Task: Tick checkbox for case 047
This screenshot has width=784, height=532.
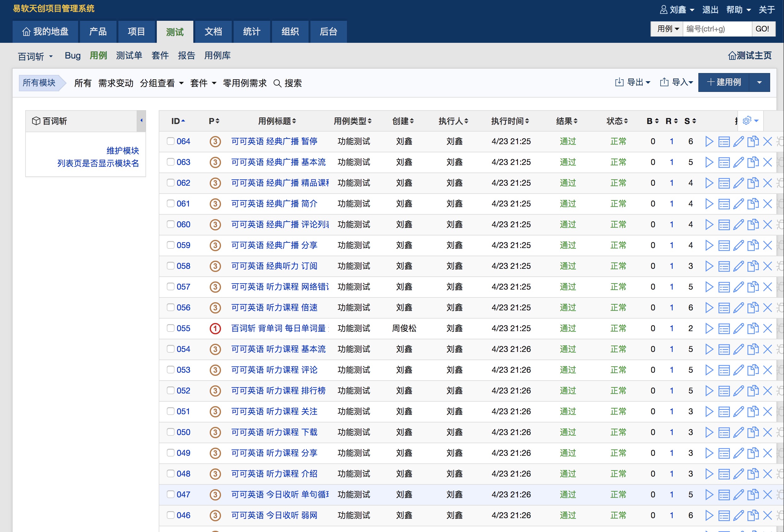Action: coord(171,494)
